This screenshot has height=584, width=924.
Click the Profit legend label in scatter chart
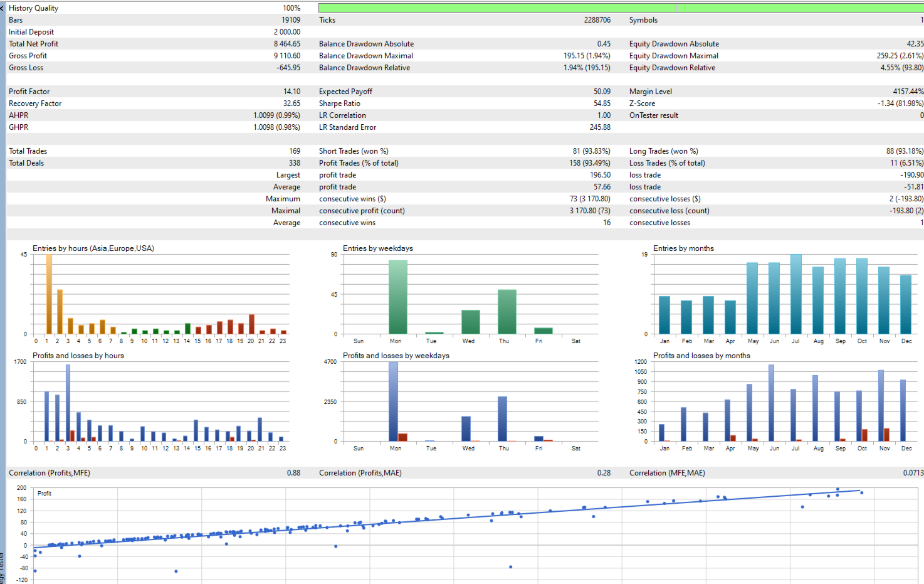tap(45, 494)
